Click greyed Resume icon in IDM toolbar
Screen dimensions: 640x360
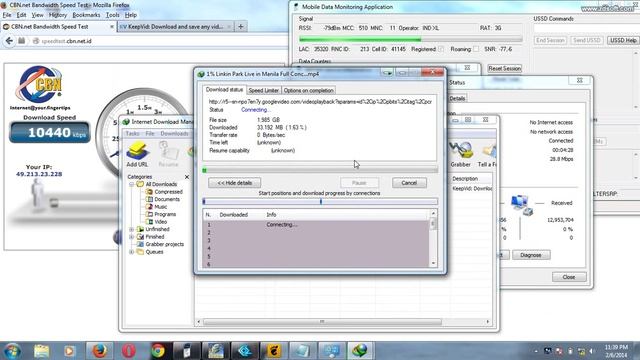coord(168,154)
